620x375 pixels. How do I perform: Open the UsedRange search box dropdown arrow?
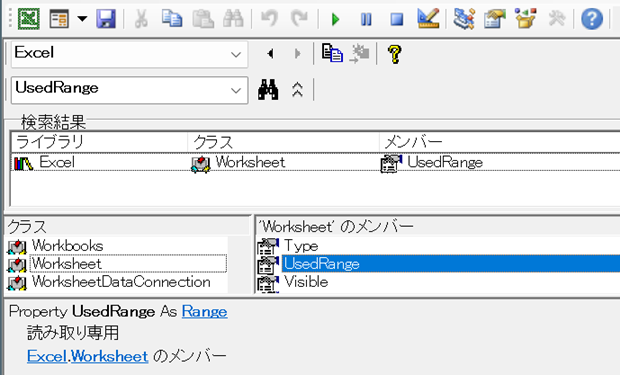pyautogui.click(x=236, y=90)
